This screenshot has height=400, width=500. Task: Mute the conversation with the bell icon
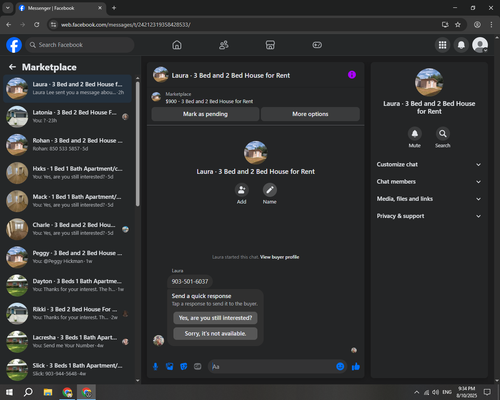click(x=415, y=134)
